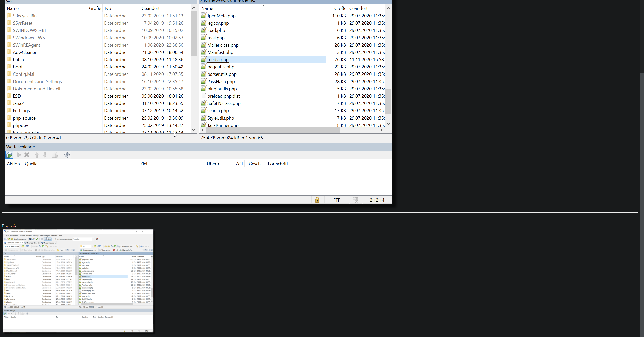644x337 pixels.
Task: Select the media.php file
Action: pos(218,60)
